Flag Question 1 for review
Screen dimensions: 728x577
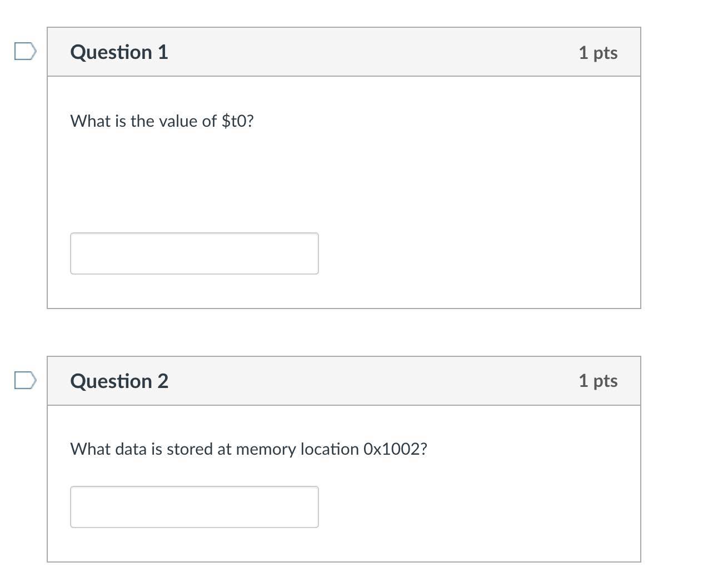pyautogui.click(x=25, y=52)
